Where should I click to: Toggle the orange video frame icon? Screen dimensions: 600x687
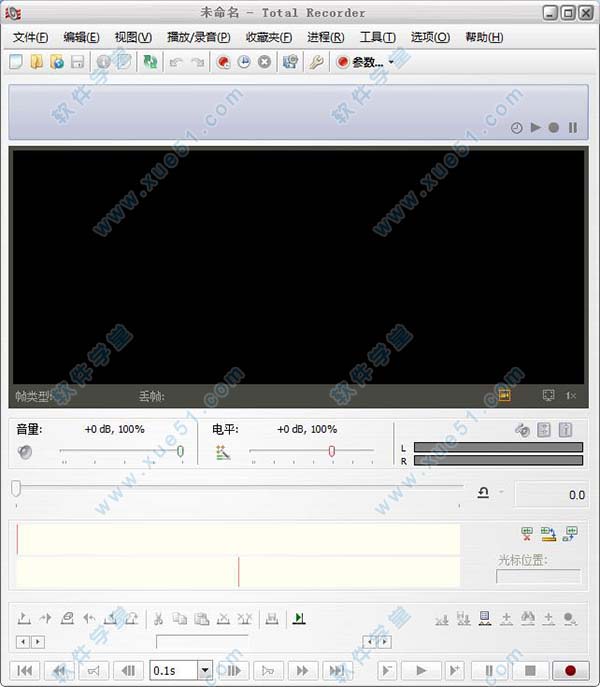(504, 395)
